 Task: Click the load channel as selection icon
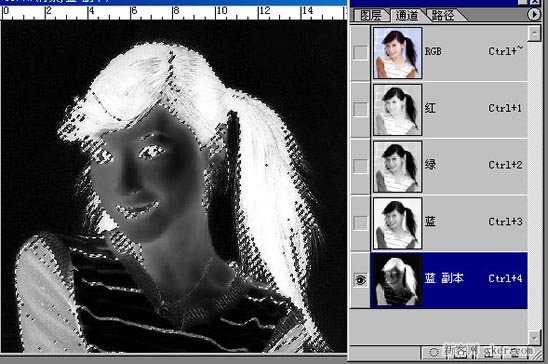click(x=434, y=352)
